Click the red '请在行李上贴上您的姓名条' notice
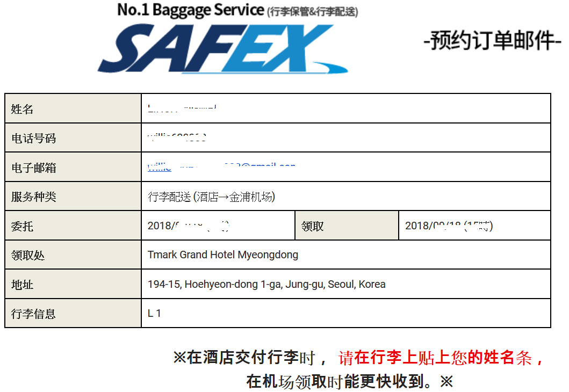Viewport: 569px width, 392px height. [441, 358]
